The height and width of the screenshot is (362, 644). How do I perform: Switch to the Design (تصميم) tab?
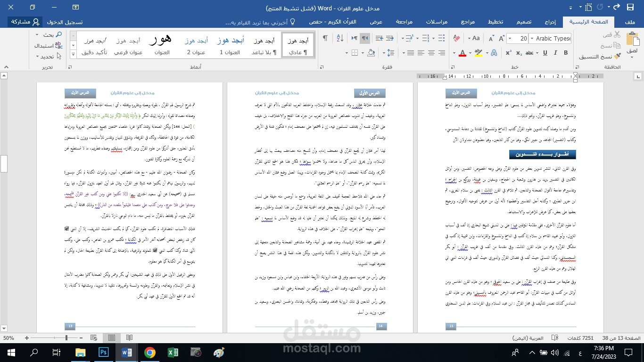(x=523, y=22)
